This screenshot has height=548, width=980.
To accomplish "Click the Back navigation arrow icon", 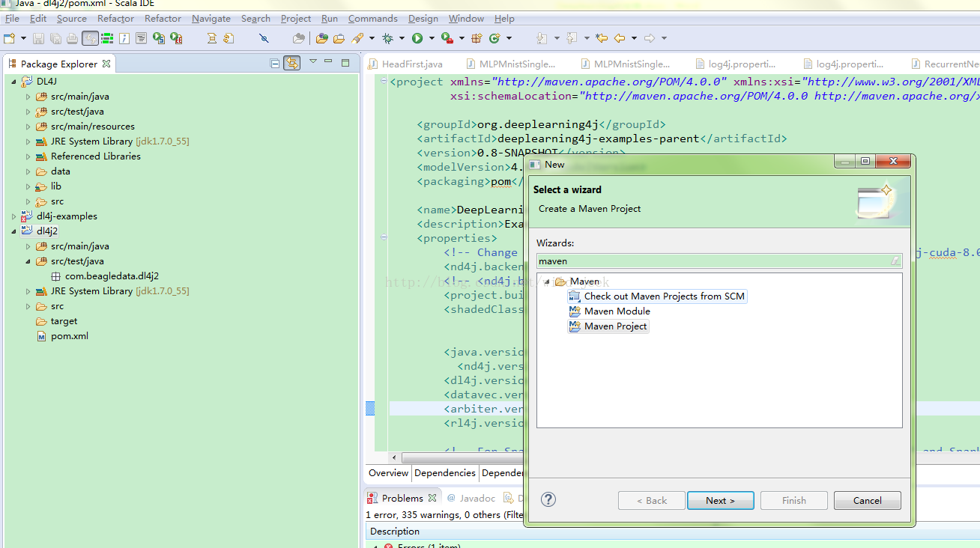I will [x=620, y=38].
